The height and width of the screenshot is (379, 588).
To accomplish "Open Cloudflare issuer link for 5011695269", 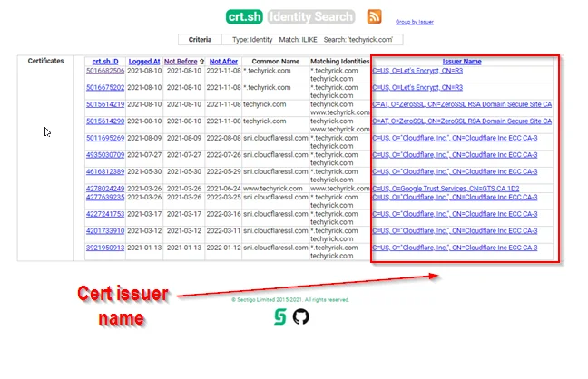I will [455, 139].
